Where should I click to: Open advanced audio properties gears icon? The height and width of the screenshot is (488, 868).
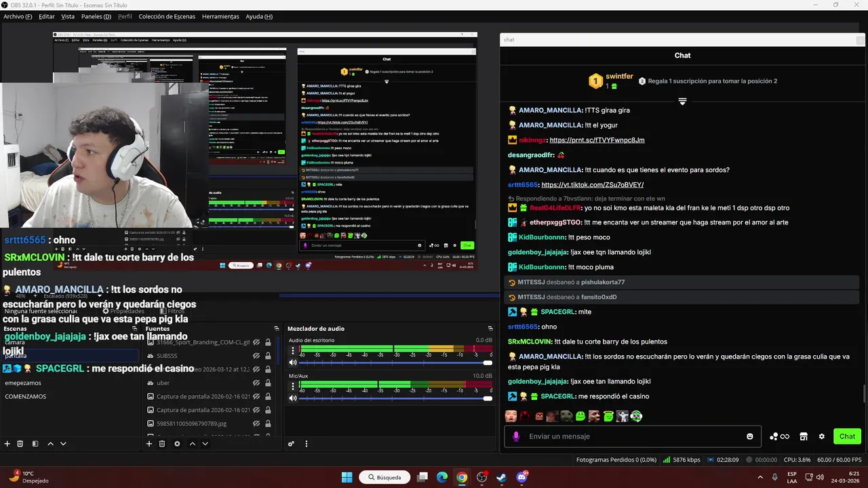291,444
